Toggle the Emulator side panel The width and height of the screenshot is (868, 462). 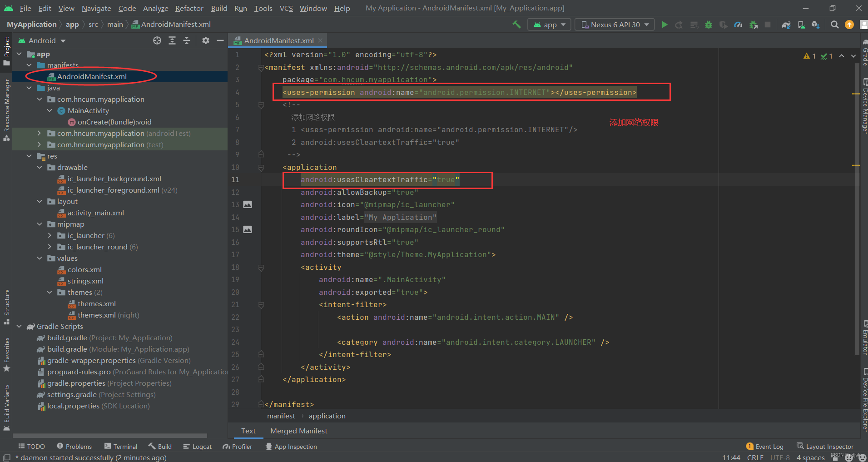point(864,337)
